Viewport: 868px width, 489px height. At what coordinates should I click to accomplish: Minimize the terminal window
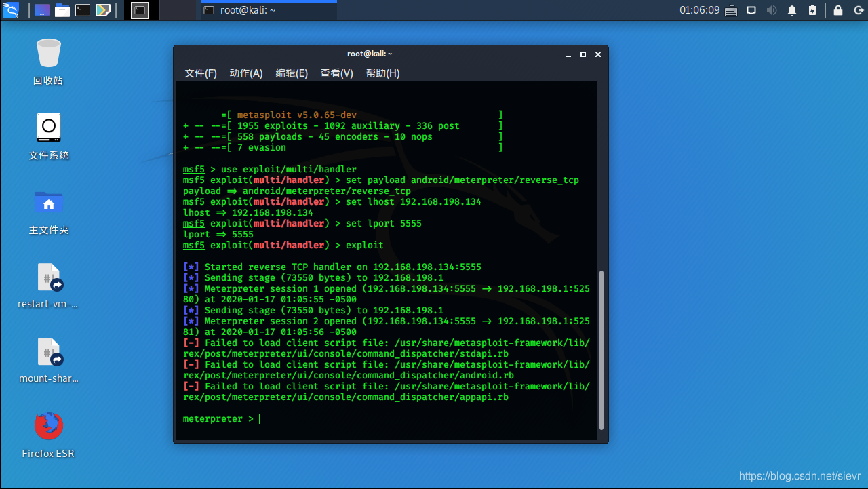tap(568, 54)
